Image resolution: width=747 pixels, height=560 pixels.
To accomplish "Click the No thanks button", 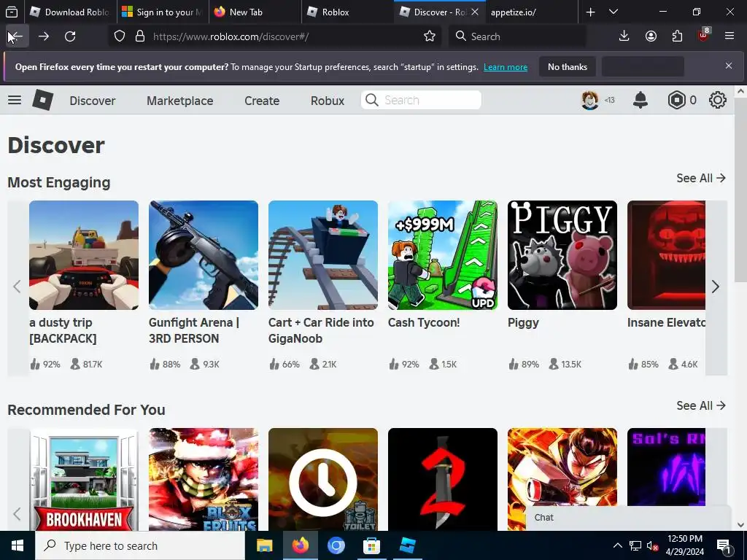I will 568,66.
